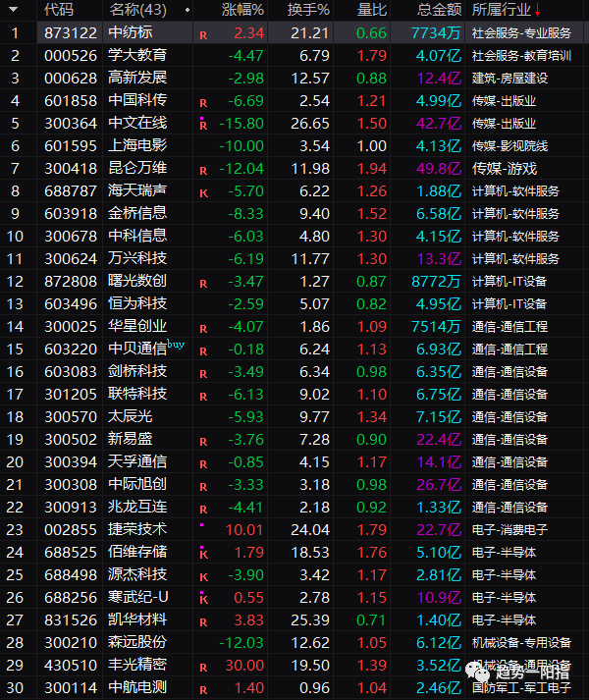Viewport: 589px width, 700px height.
Task: Click the R marker on 联特科技 row
Action: [203, 397]
